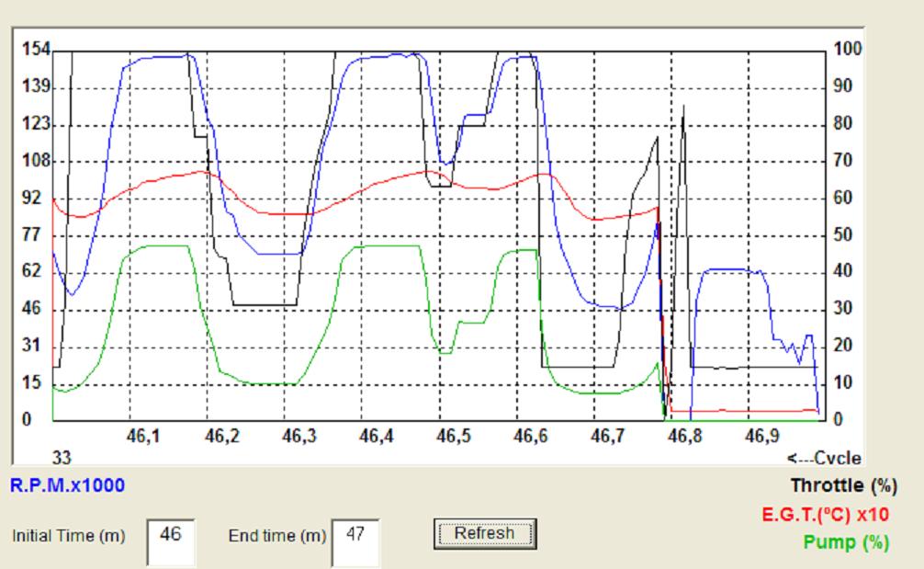Click the Refresh button

[x=483, y=533]
